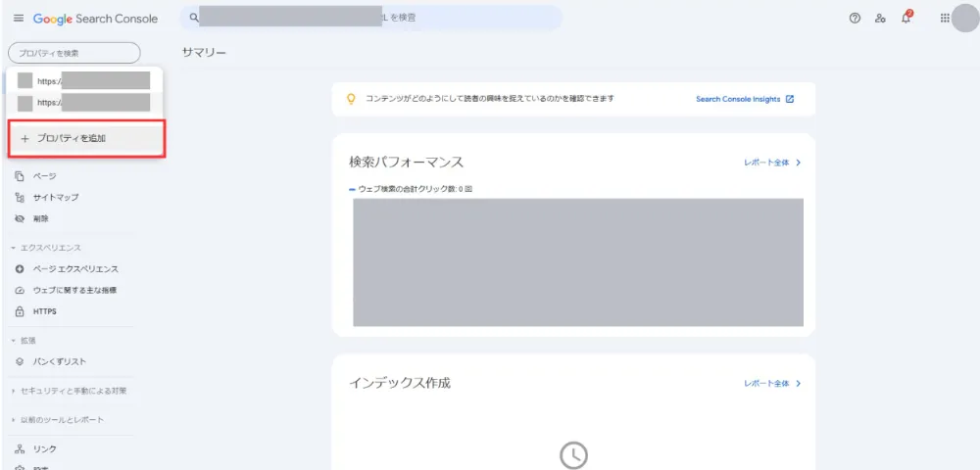Click the URL inspection search bar

pos(371,18)
